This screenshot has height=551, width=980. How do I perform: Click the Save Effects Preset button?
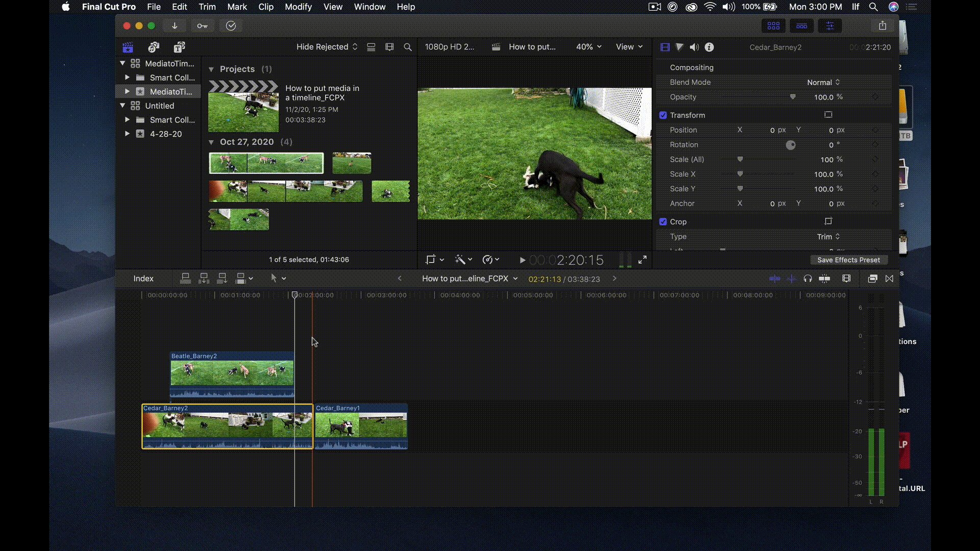[x=848, y=260]
